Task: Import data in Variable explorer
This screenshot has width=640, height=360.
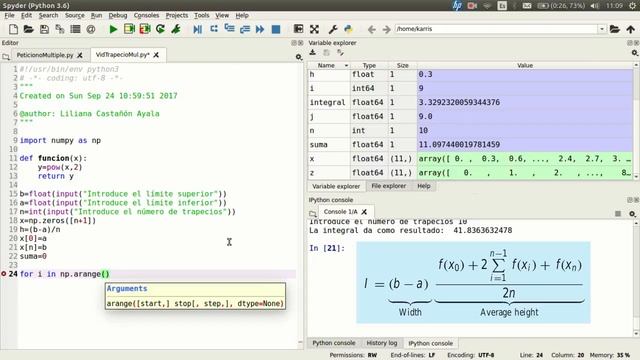Action: click(x=313, y=53)
